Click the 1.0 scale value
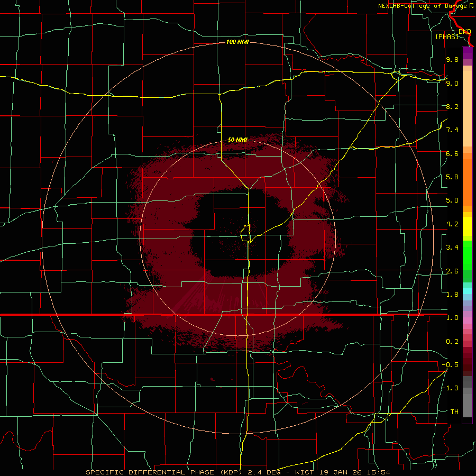This screenshot has height=476, width=476. [x=452, y=318]
